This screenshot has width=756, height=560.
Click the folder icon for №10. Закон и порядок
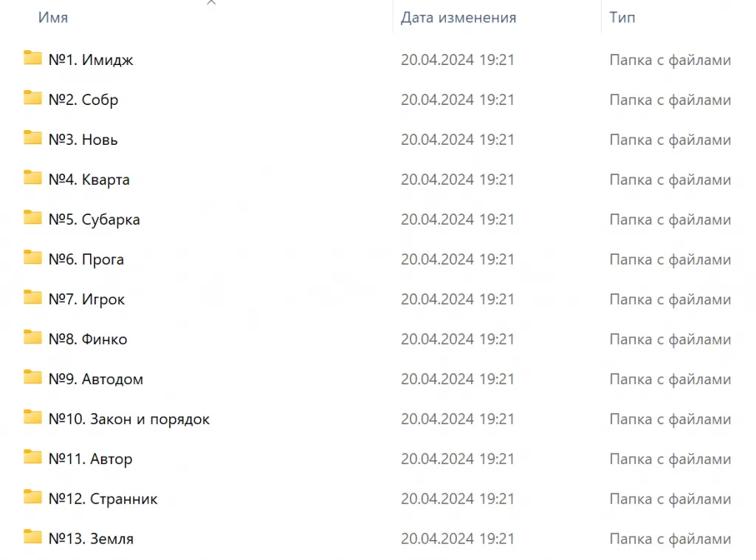pos(32,417)
